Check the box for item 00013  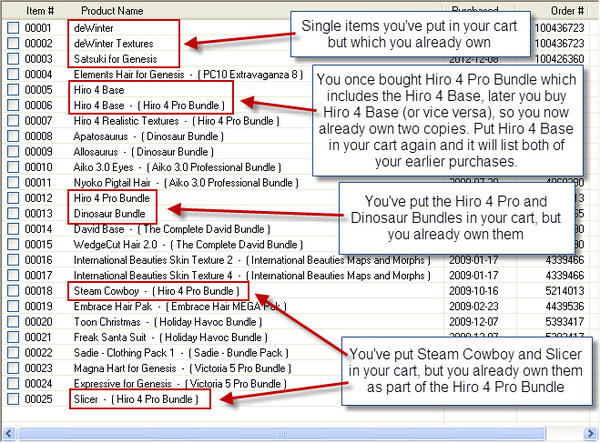click(x=13, y=213)
